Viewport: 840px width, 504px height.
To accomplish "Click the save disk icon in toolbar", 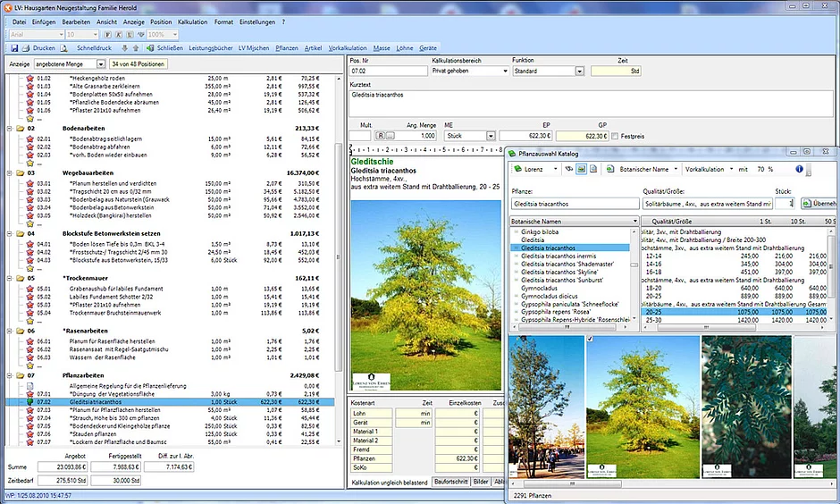I will click(13, 47).
